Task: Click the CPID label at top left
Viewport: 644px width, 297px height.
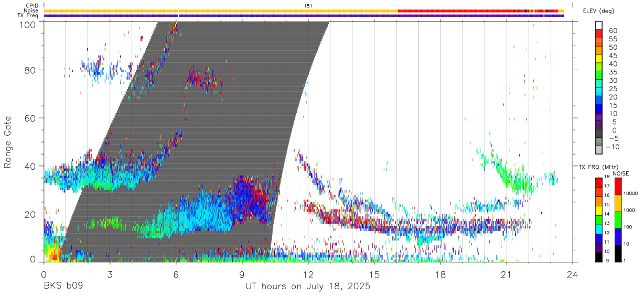Action: point(31,6)
